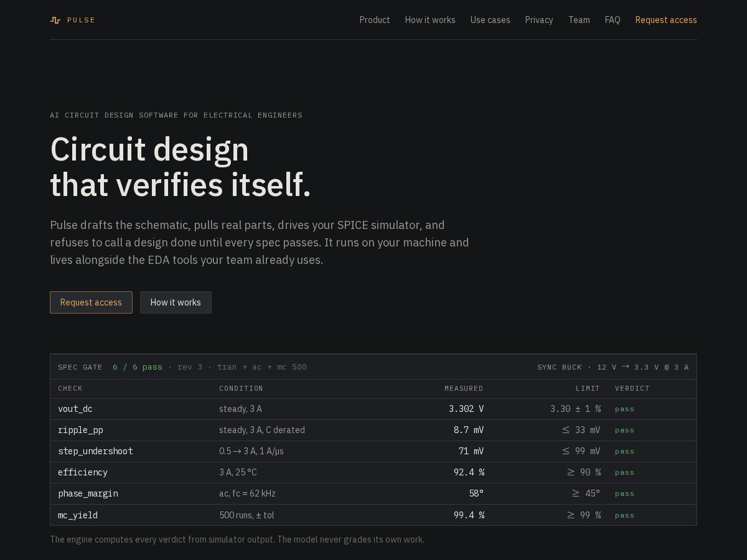Click the Request access hero button
The height and width of the screenshot is (560, 747).
coord(91,302)
